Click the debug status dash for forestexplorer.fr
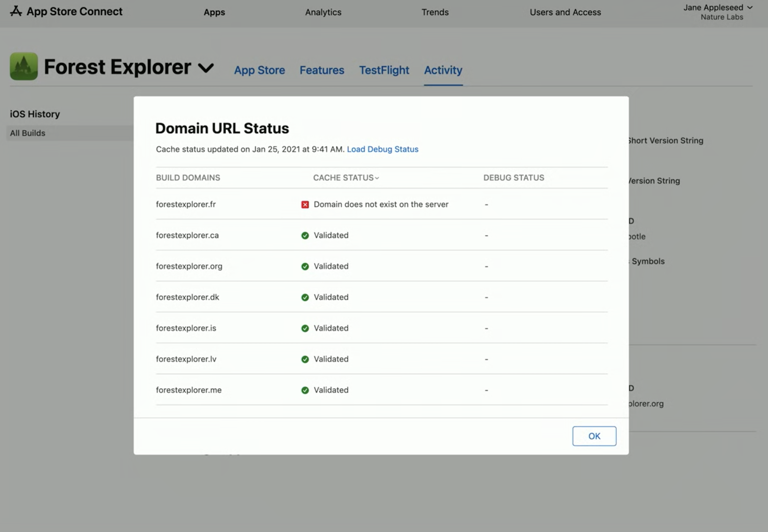Screen dimensions: 768x532 tap(486, 204)
